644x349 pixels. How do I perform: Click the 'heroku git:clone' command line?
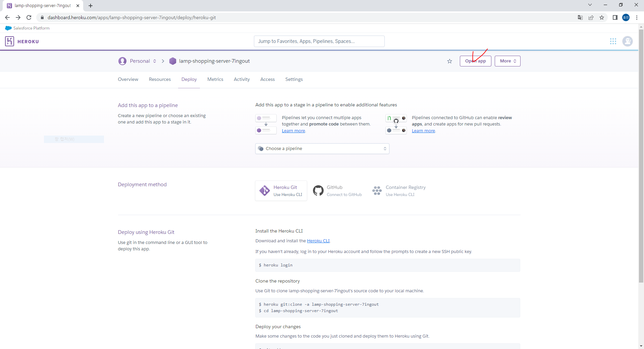click(x=319, y=304)
